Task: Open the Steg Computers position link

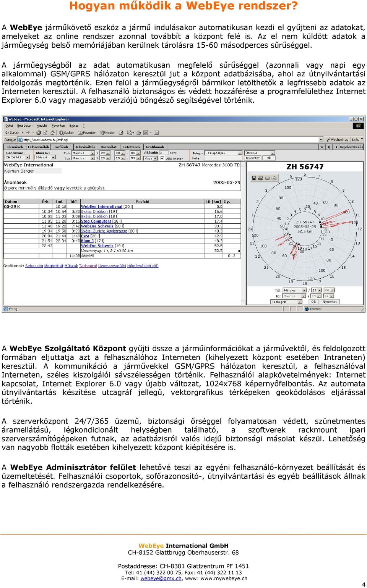Action: point(96,221)
